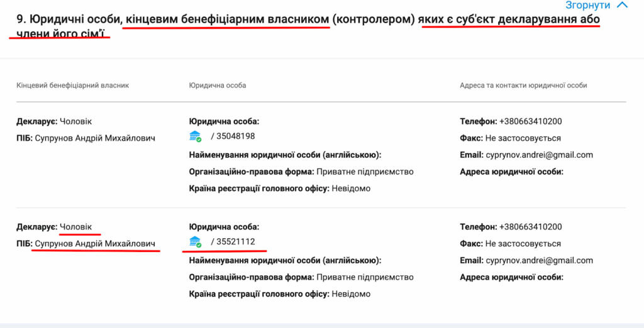The height and width of the screenshot is (328, 644).
Task: Click the collapse chevron beside Згорнути
Action: coord(622,5)
